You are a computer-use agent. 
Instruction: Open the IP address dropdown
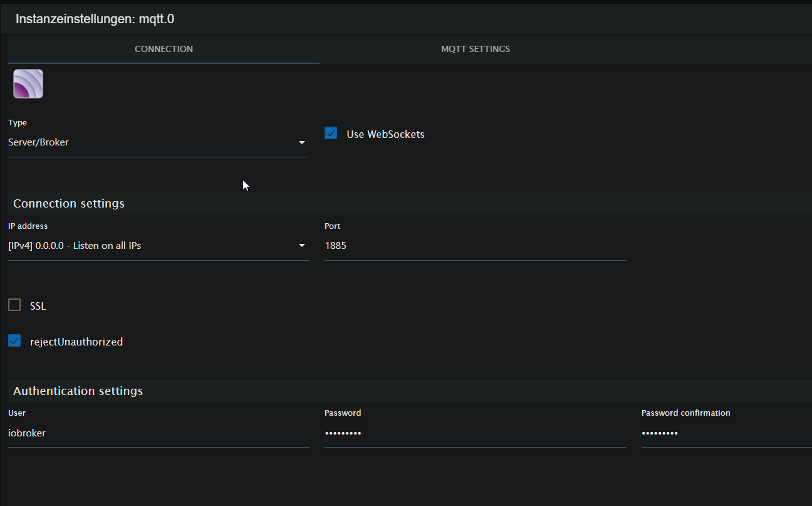pyautogui.click(x=159, y=246)
